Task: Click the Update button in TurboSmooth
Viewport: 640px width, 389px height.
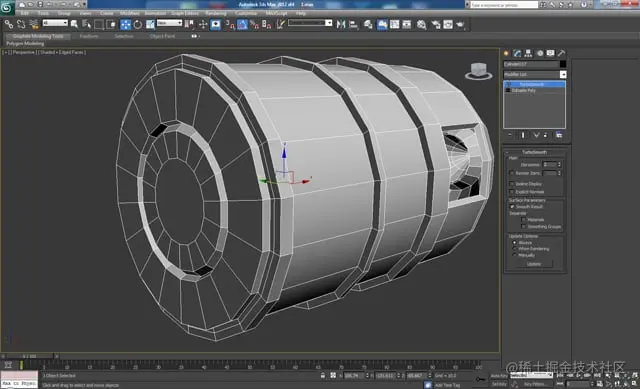Action: (534, 264)
